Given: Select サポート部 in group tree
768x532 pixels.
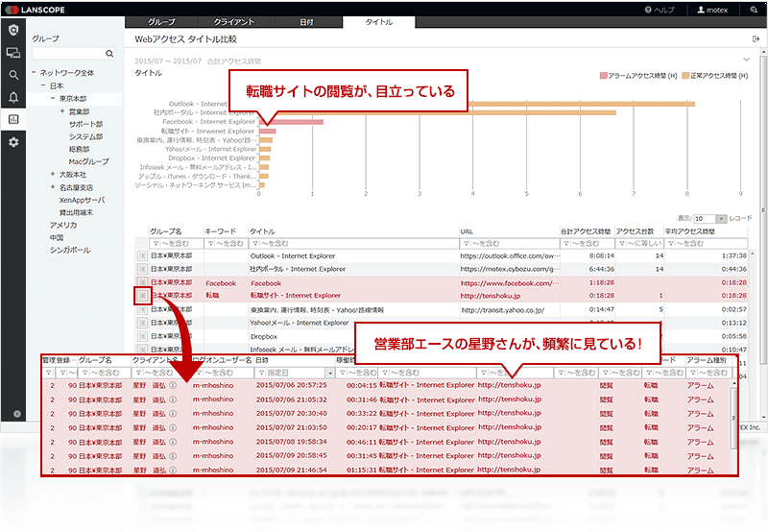Looking at the screenshot, I should click(85, 124).
